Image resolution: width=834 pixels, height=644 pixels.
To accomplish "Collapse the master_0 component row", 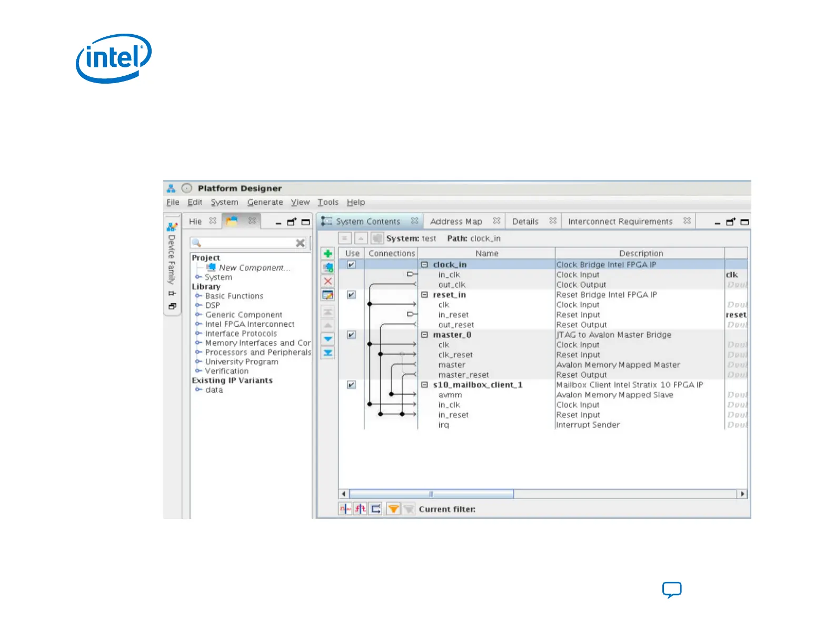I will click(424, 335).
